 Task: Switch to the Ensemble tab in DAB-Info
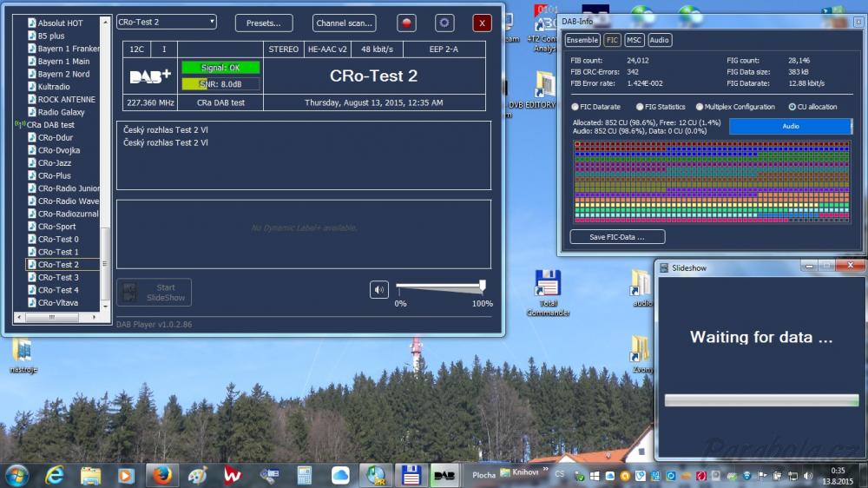point(582,40)
